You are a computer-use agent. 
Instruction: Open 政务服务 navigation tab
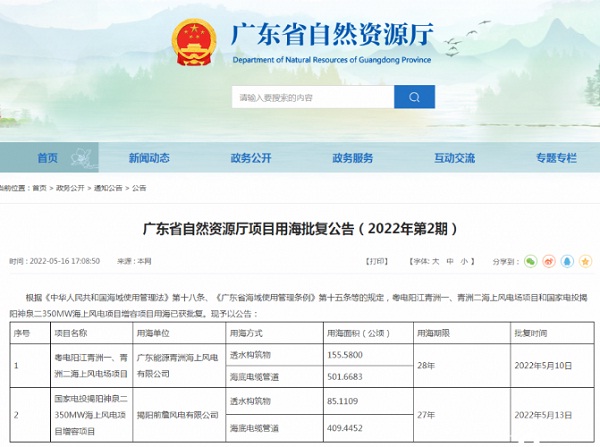353,158
